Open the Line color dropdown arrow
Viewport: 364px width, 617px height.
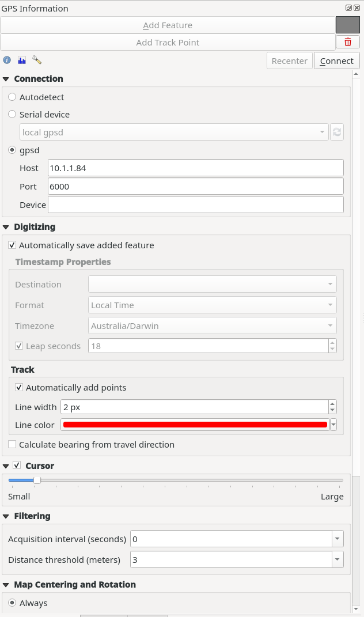coord(332,425)
